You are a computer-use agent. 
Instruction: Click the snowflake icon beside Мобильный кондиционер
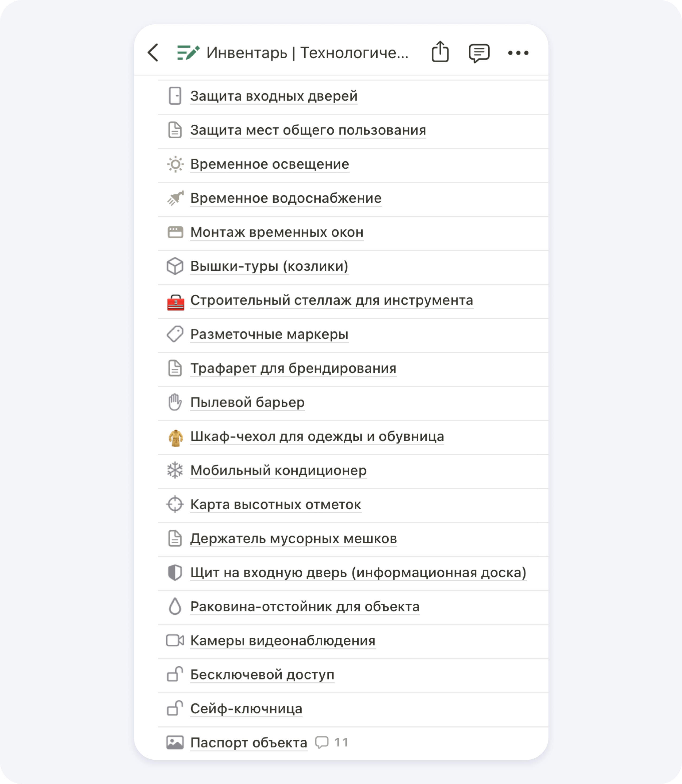(x=175, y=471)
